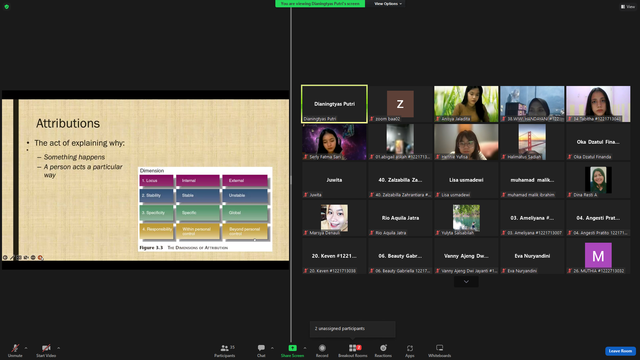Click the '4. Responsibility' box in diagram
This screenshot has height=360, width=640.
click(x=157, y=231)
